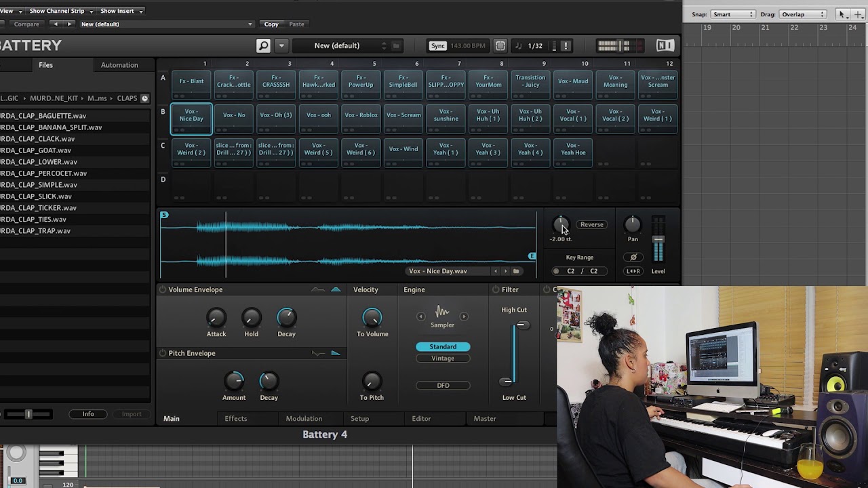Click the Compare button
Image resolution: width=868 pixels, height=488 pixels.
click(26, 24)
